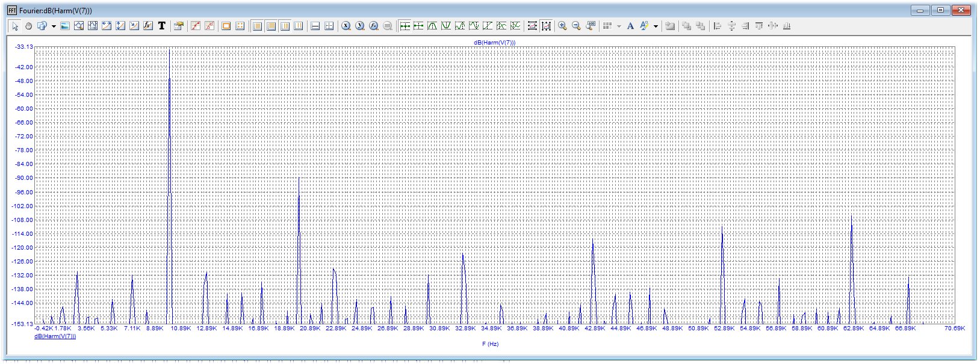Select the bold T Text tool
980x364 pixels.
pos(161,26)
